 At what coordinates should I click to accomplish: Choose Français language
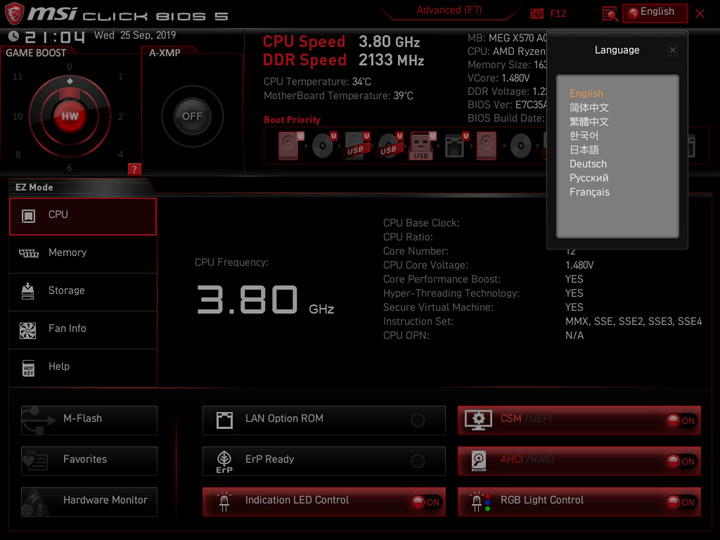[589, 192]
